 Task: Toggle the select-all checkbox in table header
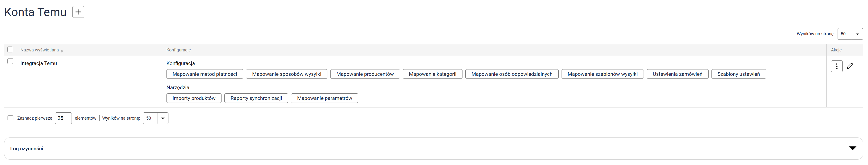coord(10,50)
